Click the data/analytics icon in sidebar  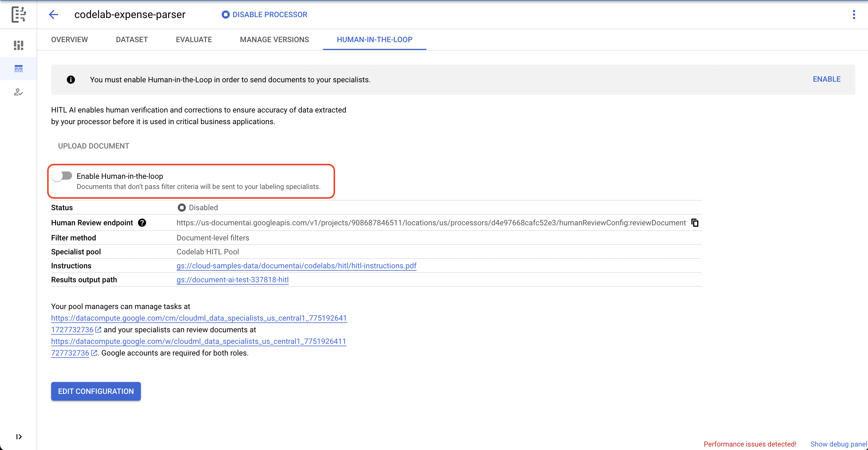[18, 45]
